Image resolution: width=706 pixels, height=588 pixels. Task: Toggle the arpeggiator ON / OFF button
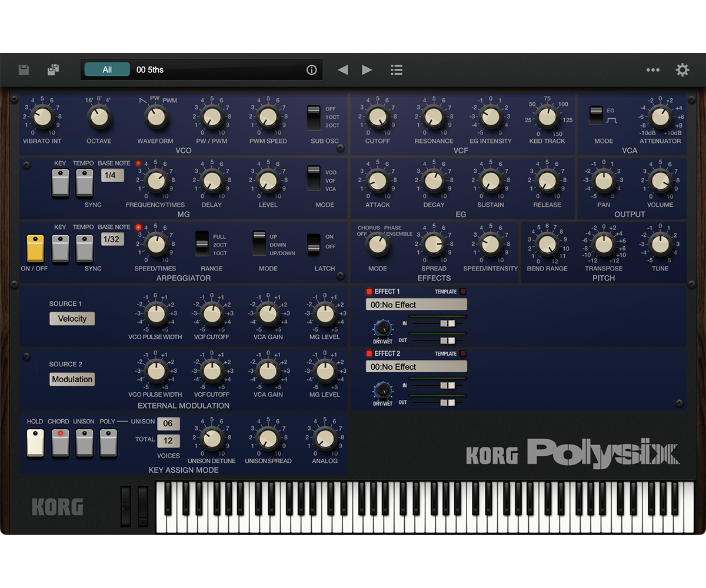(x=35, y=248)
